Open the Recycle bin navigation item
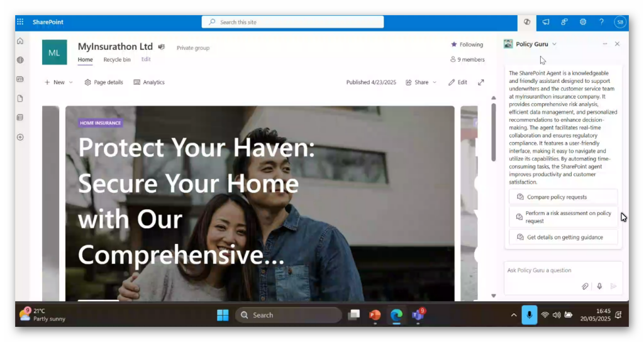The image size is (644, 342). coord(117,60)
